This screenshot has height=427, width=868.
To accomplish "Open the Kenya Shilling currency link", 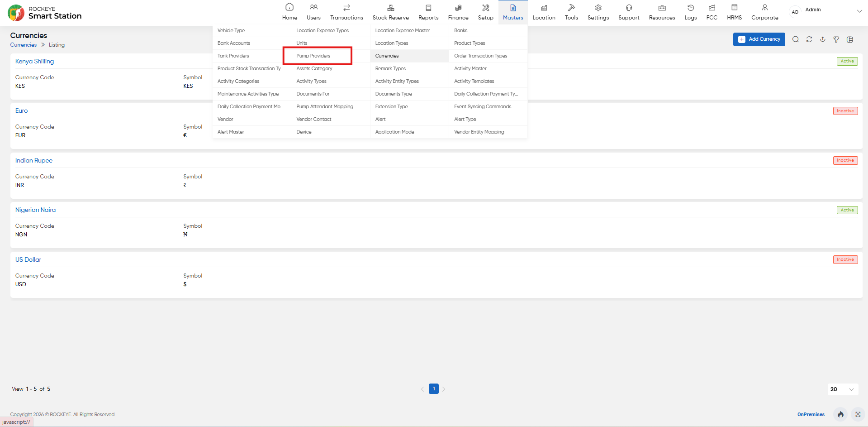I will pos(34,61).
